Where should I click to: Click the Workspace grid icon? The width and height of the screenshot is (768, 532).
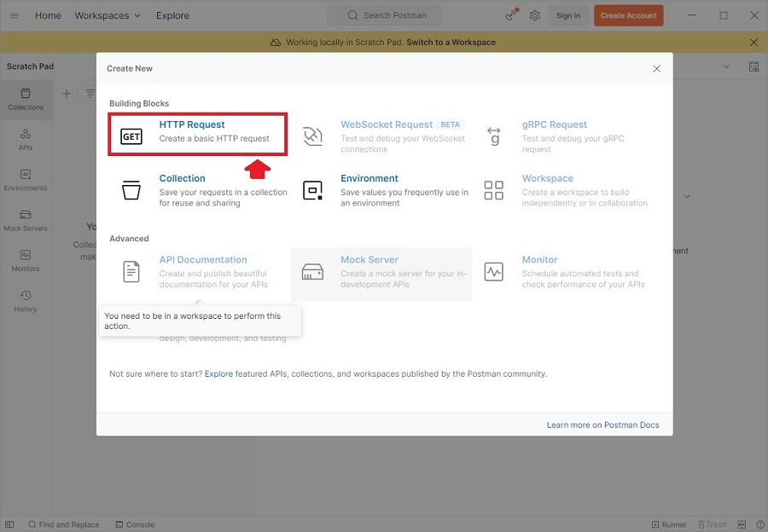pos(494,190)
